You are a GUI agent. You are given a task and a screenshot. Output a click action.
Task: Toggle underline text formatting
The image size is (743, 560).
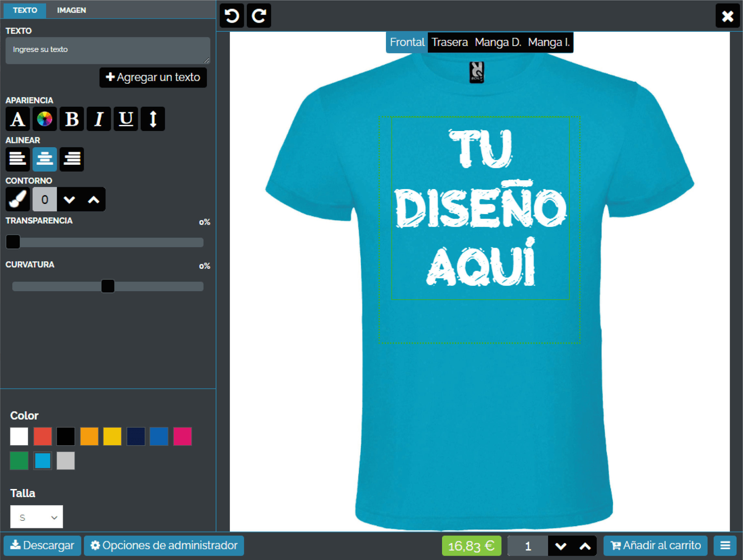tap(126, 119)
